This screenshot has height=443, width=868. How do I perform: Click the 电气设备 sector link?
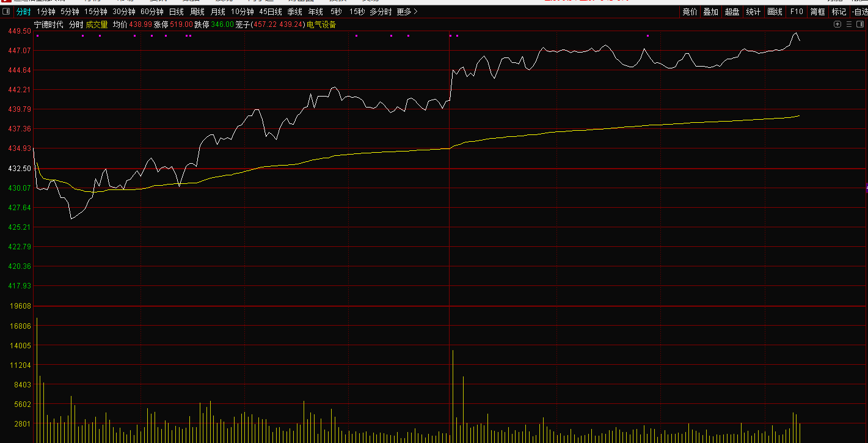pos(321,24)
